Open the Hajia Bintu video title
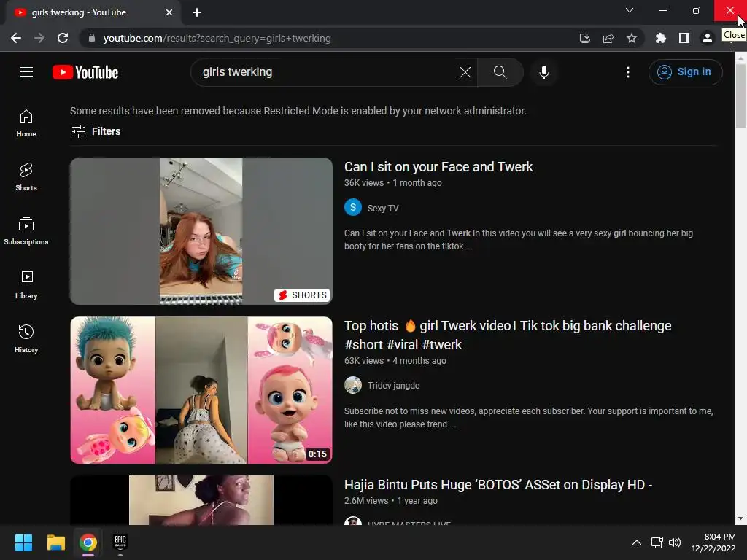The height and width of the screenshot is (560, 747). tap(498, 485)
